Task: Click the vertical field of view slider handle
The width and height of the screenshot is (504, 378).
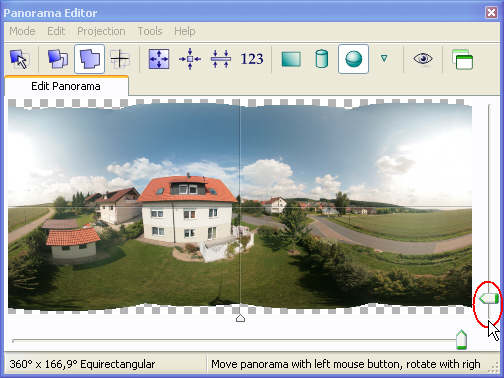Action: click(x=489, y=298)
